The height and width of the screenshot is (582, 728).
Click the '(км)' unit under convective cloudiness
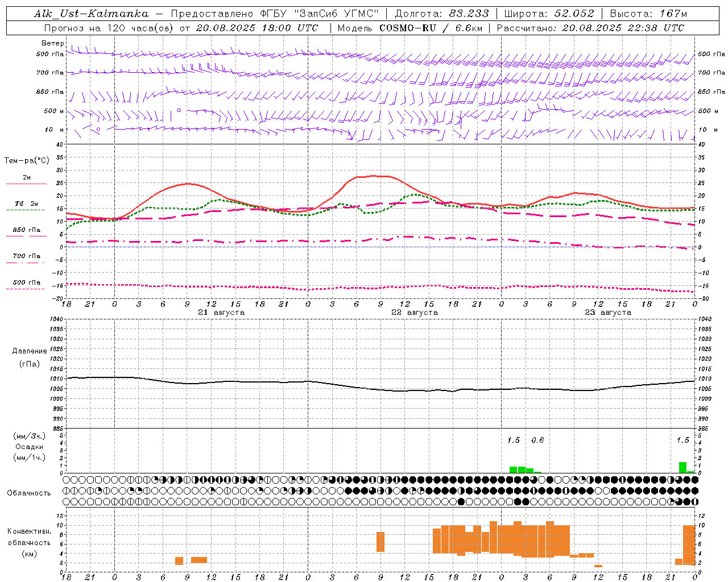30,554
